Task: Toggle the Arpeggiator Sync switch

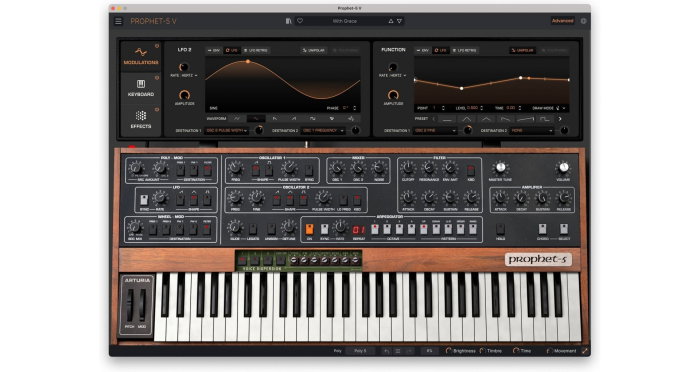Action: coord(325,229)
